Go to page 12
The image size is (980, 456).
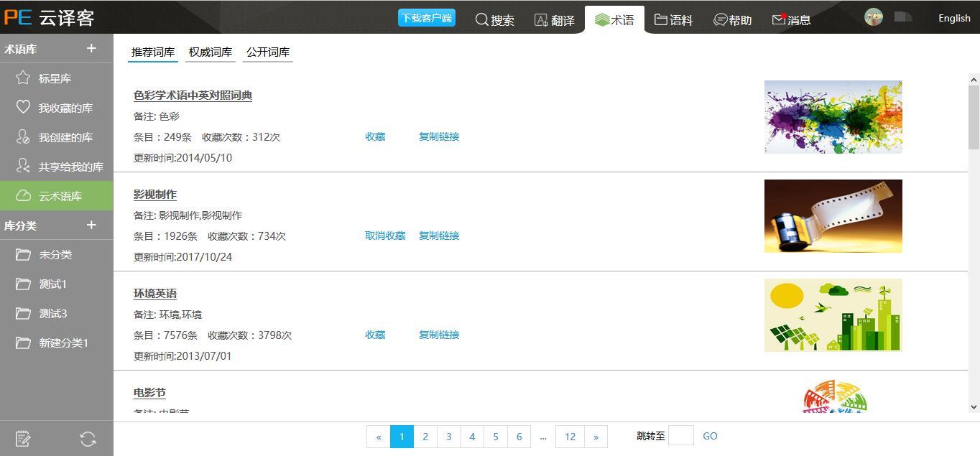click(x=570, y=437)
